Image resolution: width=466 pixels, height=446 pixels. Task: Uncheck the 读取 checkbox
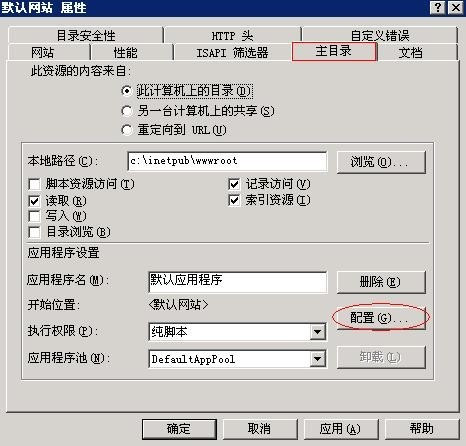pyautogui.click(x=34, y=201)
